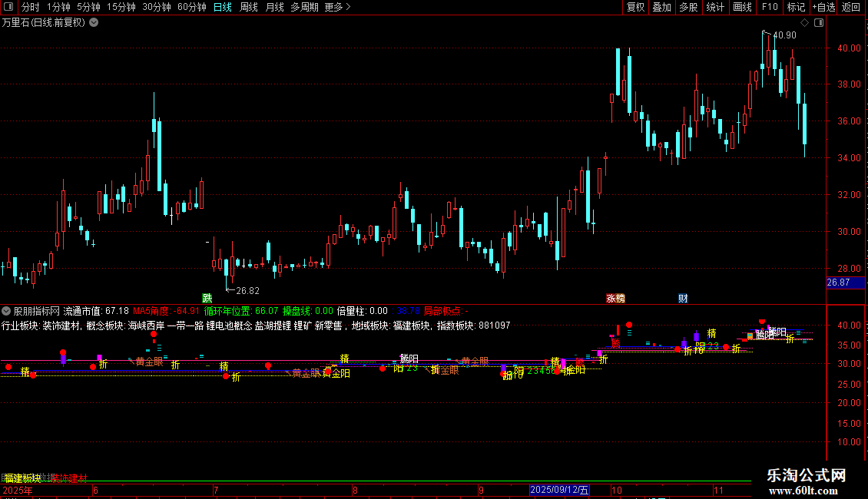Add stock via +自选 button
The width and height of the screenshot is (868, 499).
click(823, 7)
